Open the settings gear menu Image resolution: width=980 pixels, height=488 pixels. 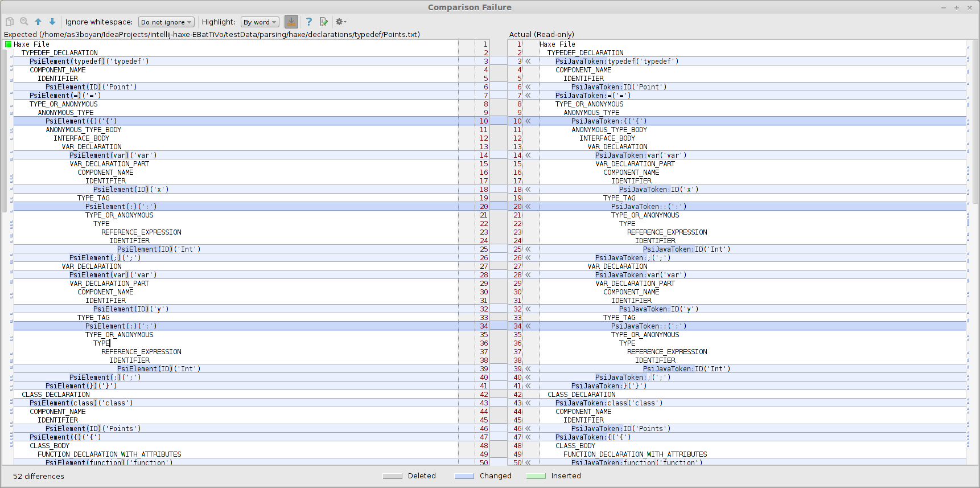click(340, 22)
